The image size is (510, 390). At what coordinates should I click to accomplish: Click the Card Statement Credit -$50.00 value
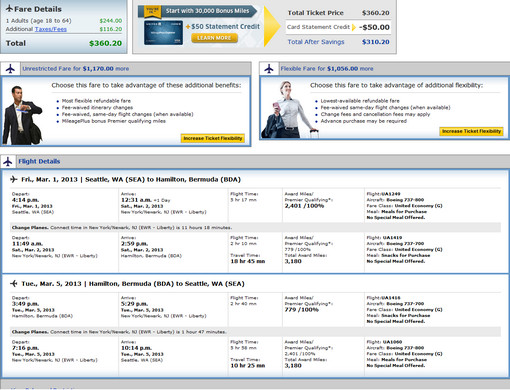tap(374, 27)
